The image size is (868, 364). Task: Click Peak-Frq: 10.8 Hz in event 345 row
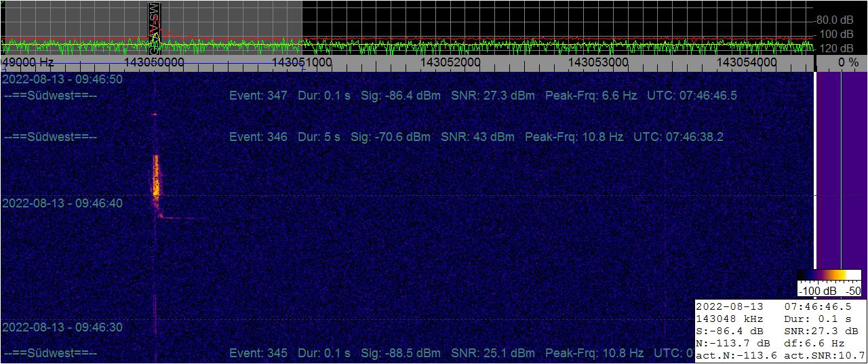pyautogui.click(x=595, y=354)
